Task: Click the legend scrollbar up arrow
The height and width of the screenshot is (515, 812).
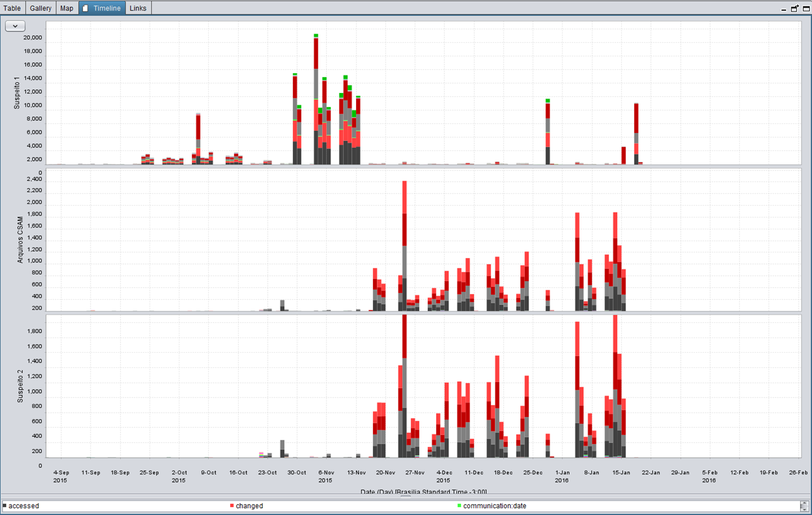Action: (x=806, y=502)
